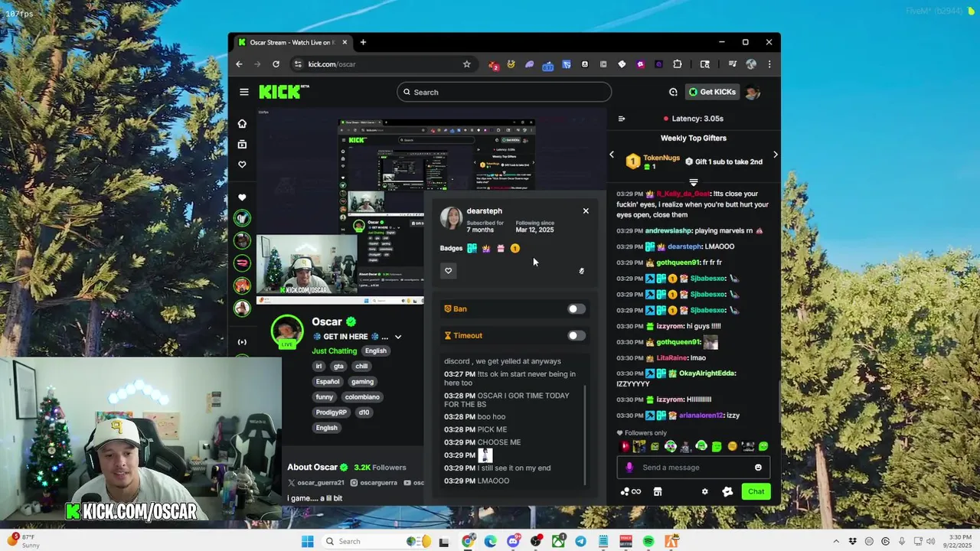Open the search-plus icon beside Get KICKs
This screenshot has width=980, height=551.
point(673,92)
